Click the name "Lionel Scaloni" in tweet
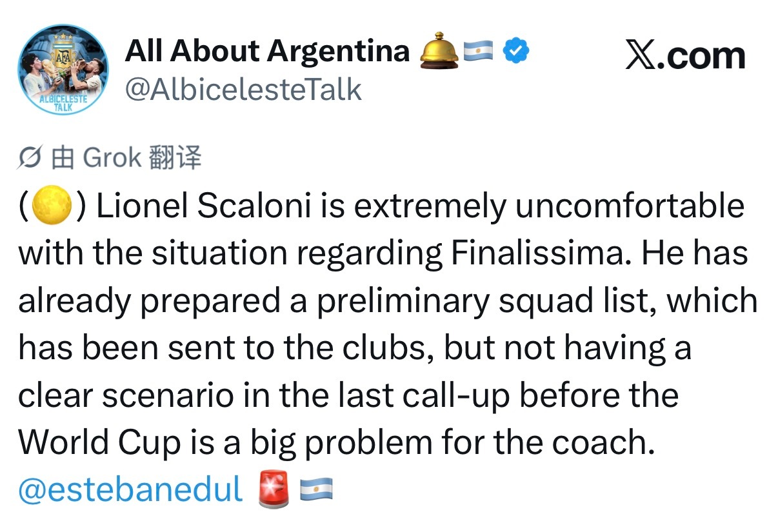 point(199,206)
